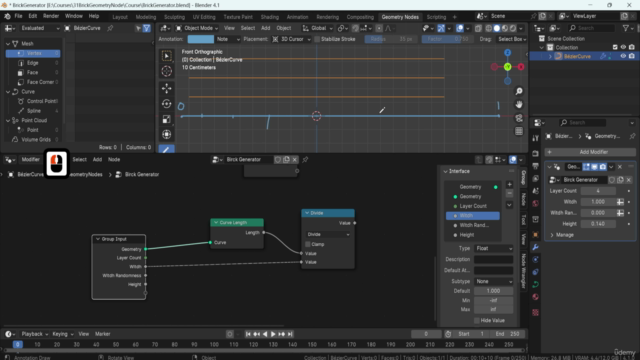Enable the Stabilize Stroke checkbox
The width and height of the screenshot is (640, 360).
pyautogui.click(x=317, y=39)
